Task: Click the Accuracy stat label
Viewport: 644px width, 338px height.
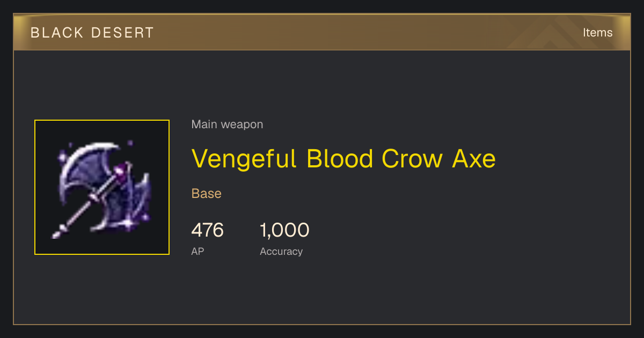Action: (x=281, y=251)
